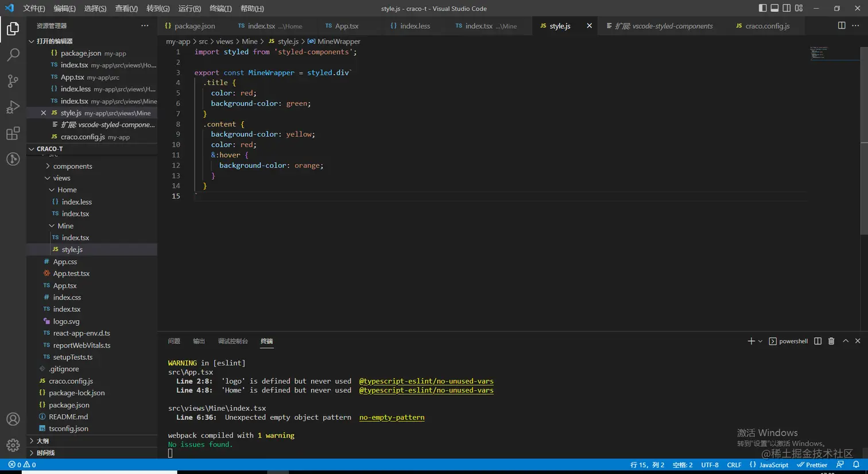Toggle the primary sidebar layout button

coord(762,8)
